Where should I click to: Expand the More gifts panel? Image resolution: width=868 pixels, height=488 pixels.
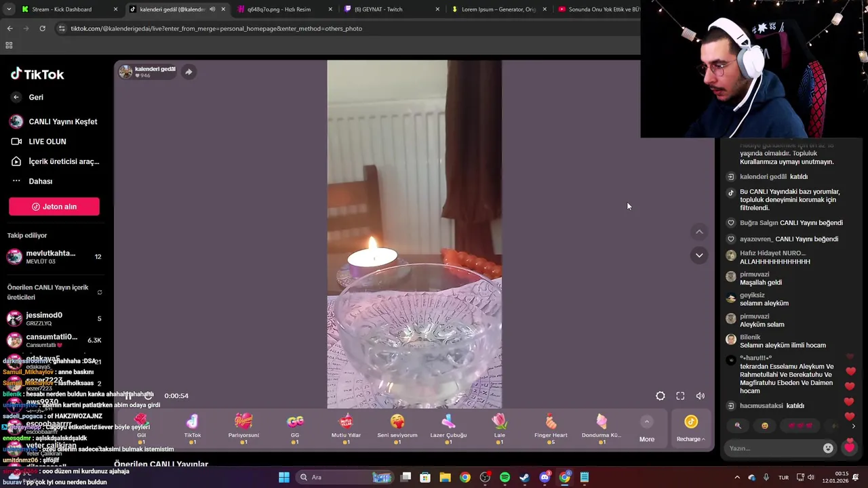tap(647, 430)
